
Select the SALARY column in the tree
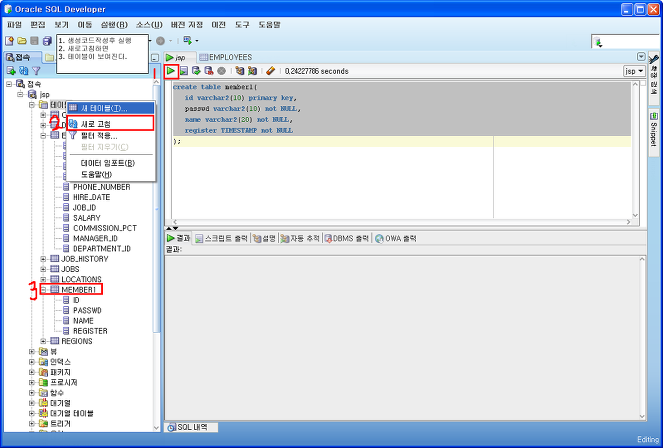pos(87,218)
